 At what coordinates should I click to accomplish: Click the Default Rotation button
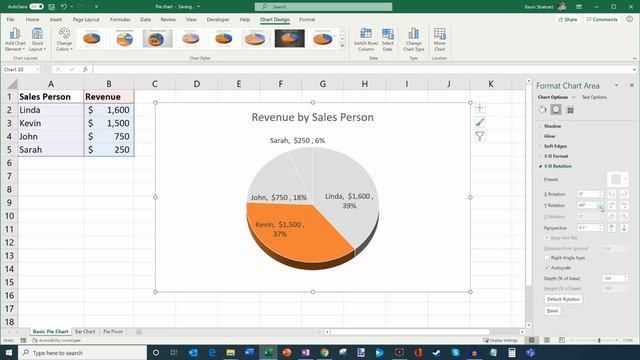[x=563, y=299]
